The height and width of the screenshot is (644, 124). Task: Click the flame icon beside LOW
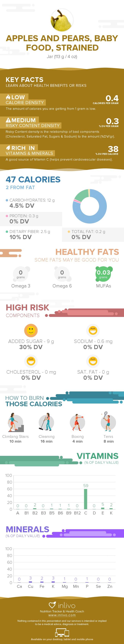coord(8,97)
